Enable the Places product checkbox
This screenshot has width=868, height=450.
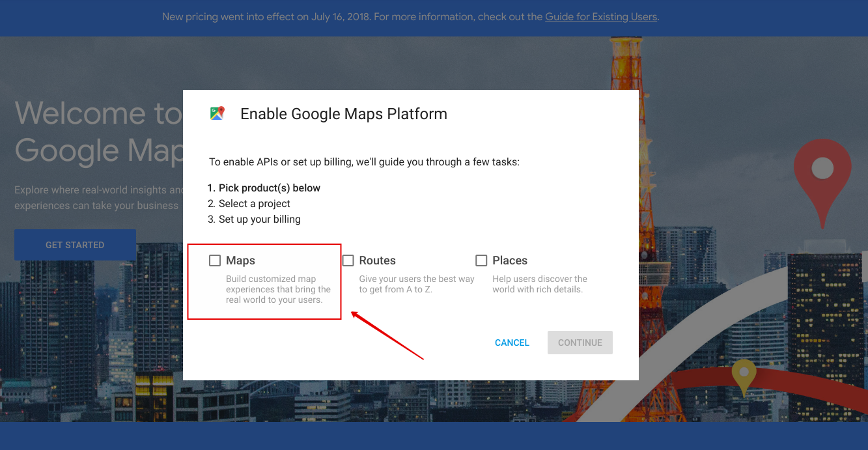coord(481,260)
